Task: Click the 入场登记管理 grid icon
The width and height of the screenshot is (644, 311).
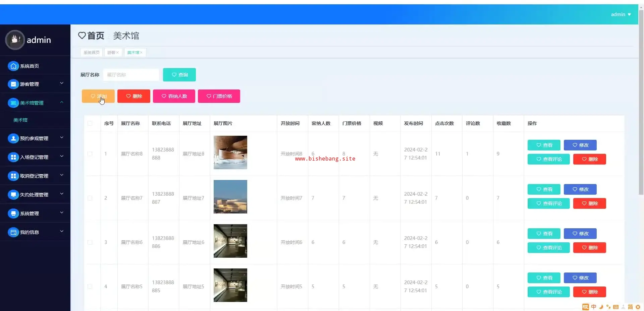Action: tap(13, 157)
